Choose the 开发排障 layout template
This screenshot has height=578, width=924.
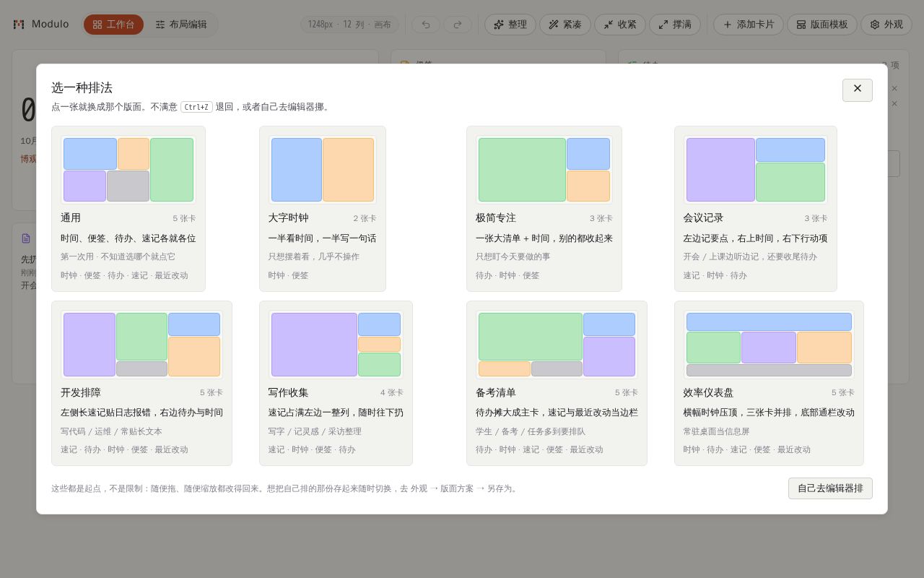coord(141,383)
